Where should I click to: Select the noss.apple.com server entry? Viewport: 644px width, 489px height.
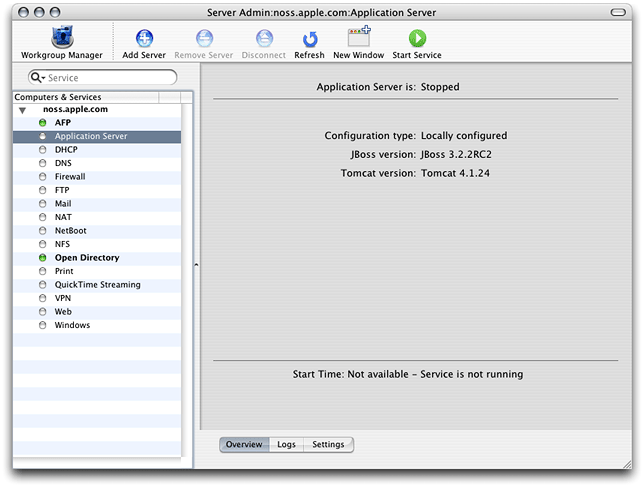tap(75, 109)
